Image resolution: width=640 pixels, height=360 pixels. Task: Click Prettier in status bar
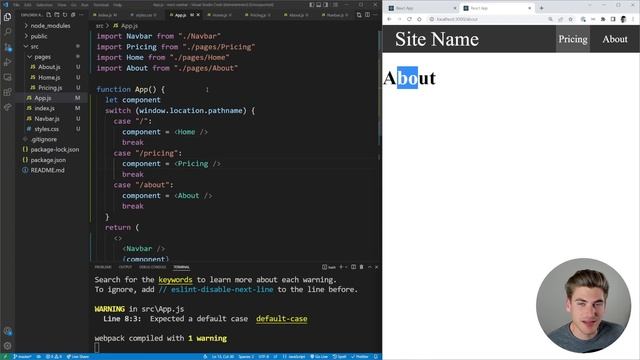point(360,357)
